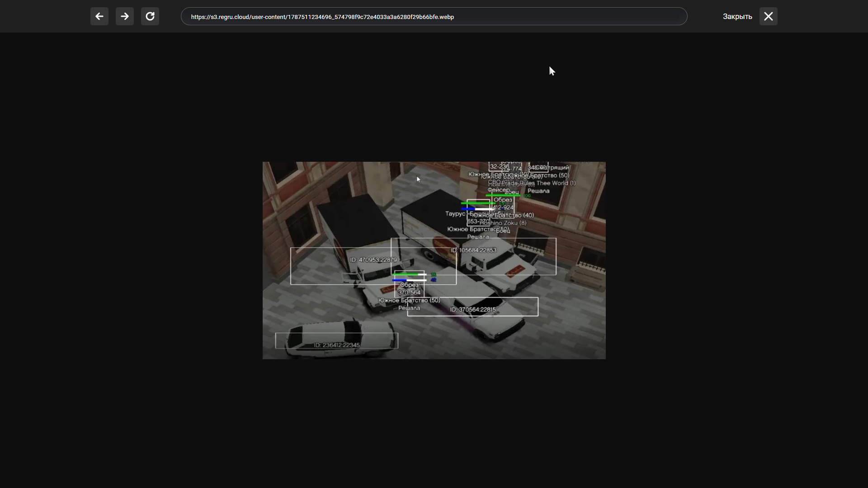Click the Обрез 370-564 player tag

point(409,289)
